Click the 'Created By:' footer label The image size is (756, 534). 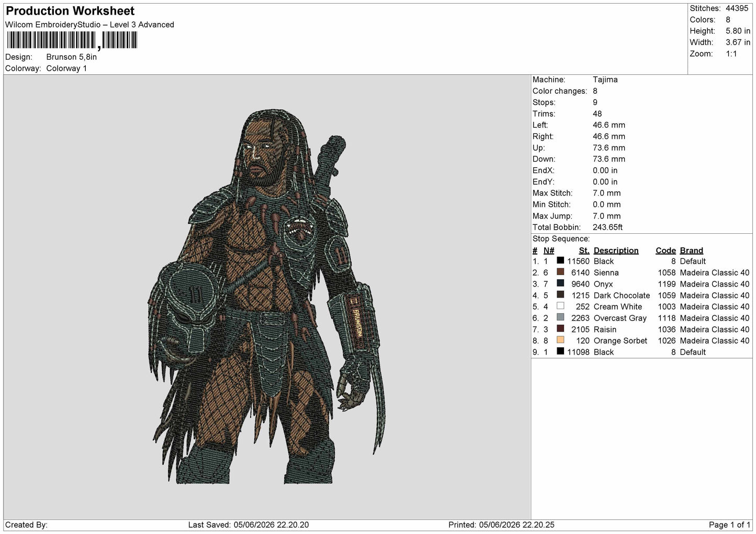tap(27, 525)
